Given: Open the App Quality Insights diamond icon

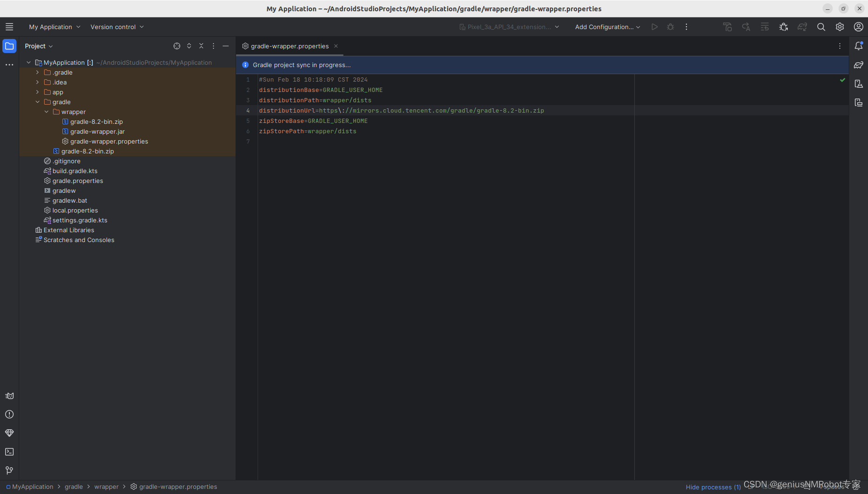Looking at the screenshot, I should tap(9, 433).
